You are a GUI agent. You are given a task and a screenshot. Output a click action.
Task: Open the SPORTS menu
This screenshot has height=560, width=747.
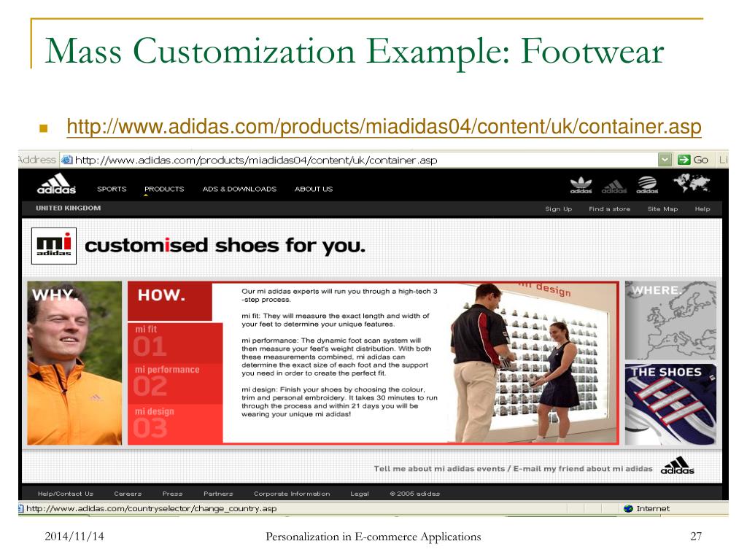[x=112, y=189]
